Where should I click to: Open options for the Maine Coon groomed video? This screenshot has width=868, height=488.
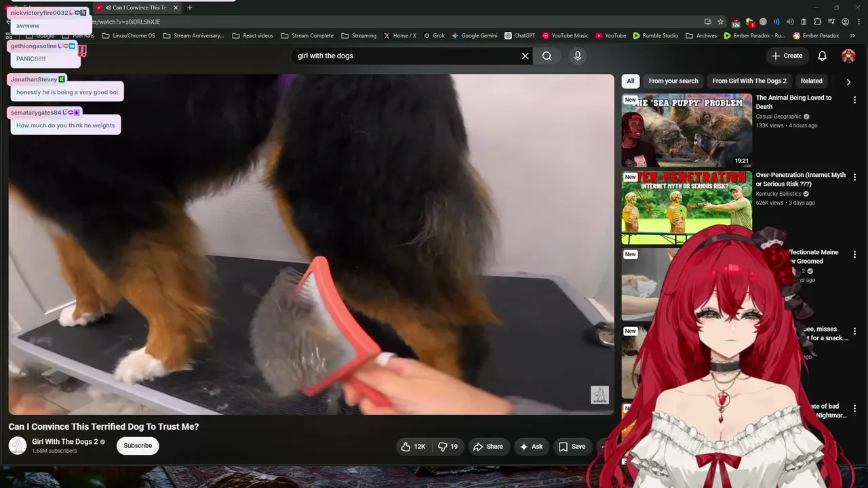pyautogui.click(x=854, y=255)
